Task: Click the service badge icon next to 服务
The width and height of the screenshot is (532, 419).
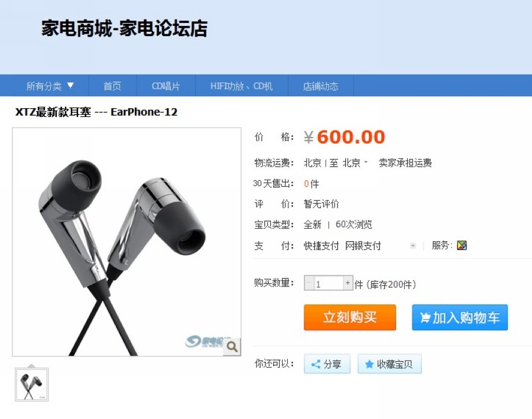Action: (462, 245)
